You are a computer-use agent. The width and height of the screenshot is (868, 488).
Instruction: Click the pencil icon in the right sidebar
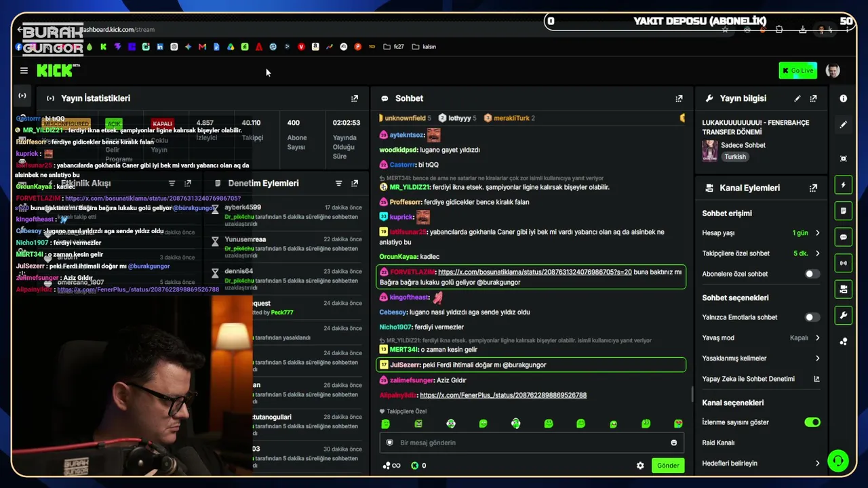coord(844,125)
